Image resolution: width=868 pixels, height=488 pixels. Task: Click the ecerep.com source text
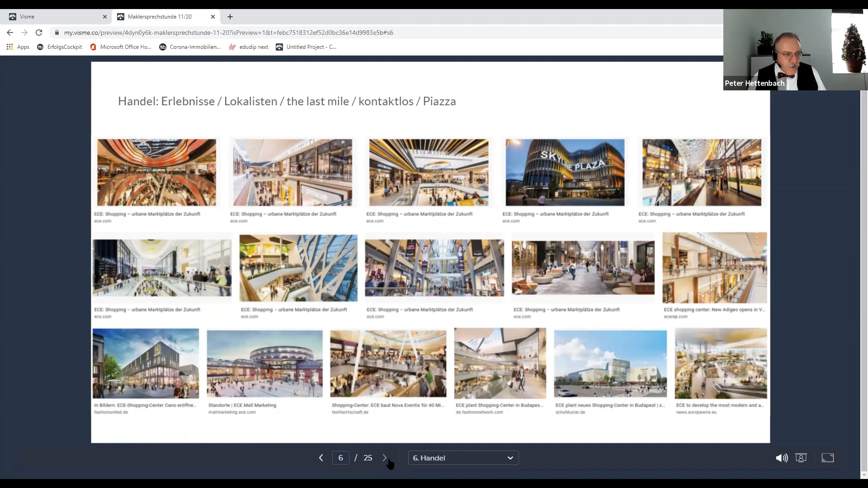675,316
